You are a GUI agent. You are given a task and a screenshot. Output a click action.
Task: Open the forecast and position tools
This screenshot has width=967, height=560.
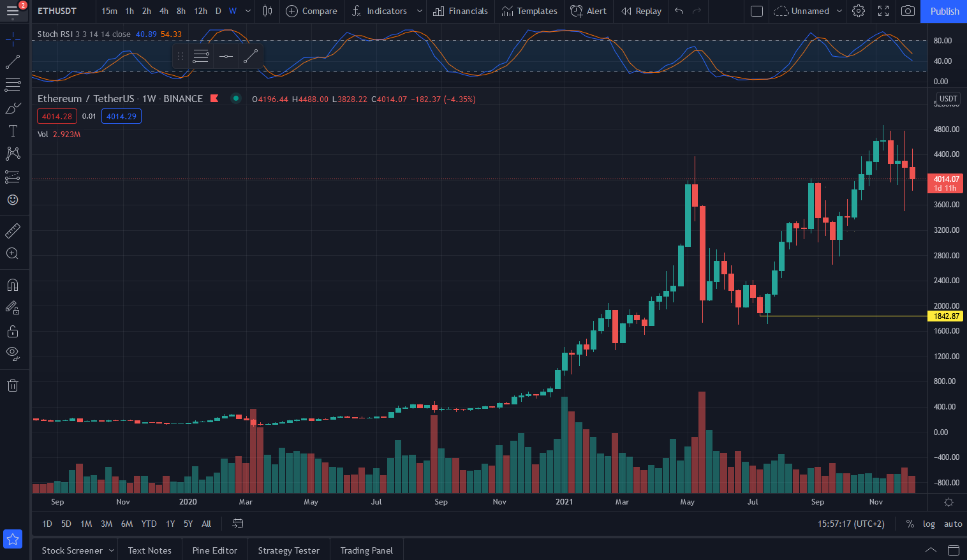(13, 177)
